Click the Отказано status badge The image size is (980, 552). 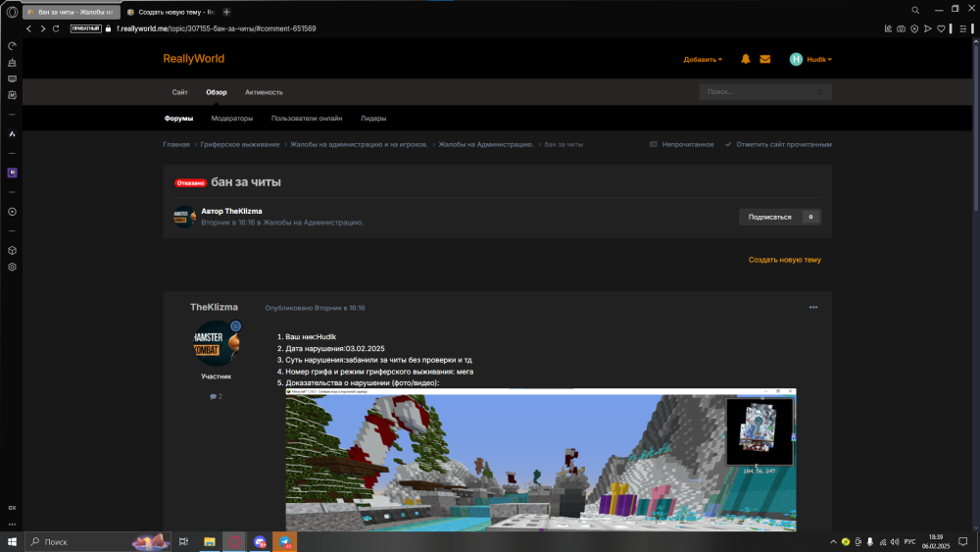[191, 183]
